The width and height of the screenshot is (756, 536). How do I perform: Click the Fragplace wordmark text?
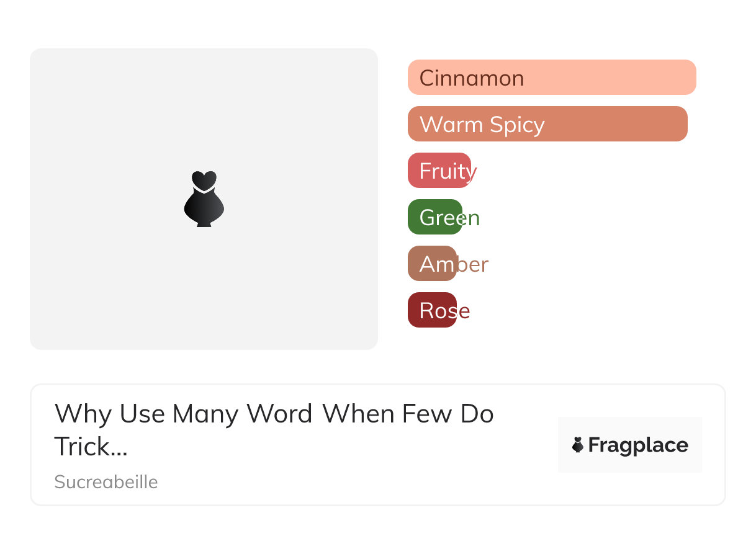click(638, 445)
